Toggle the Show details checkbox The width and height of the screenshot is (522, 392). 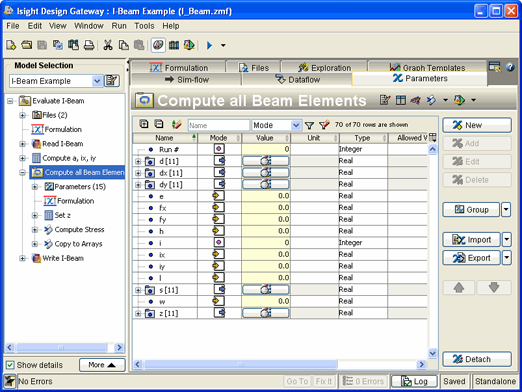click(10, 365)
